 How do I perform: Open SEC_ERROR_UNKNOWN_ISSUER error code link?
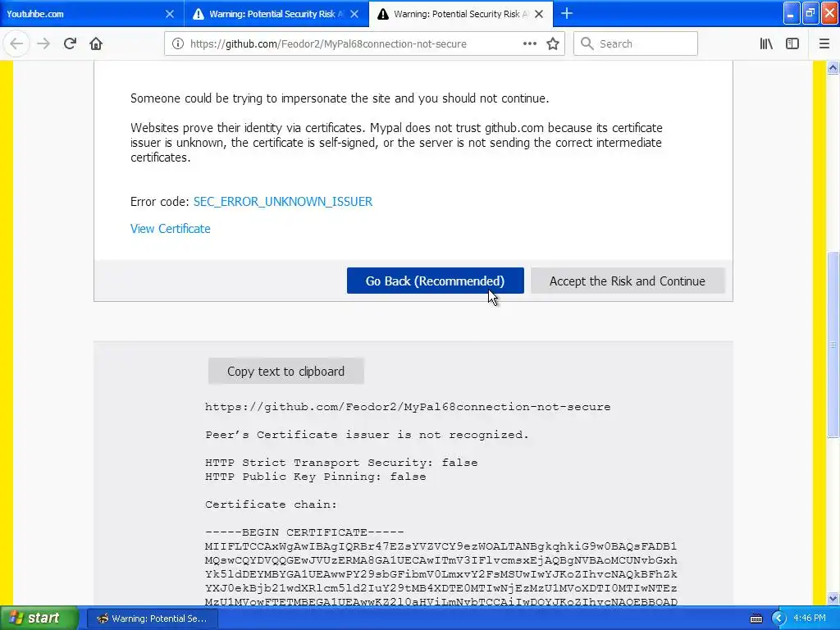(x=283, y=202)
